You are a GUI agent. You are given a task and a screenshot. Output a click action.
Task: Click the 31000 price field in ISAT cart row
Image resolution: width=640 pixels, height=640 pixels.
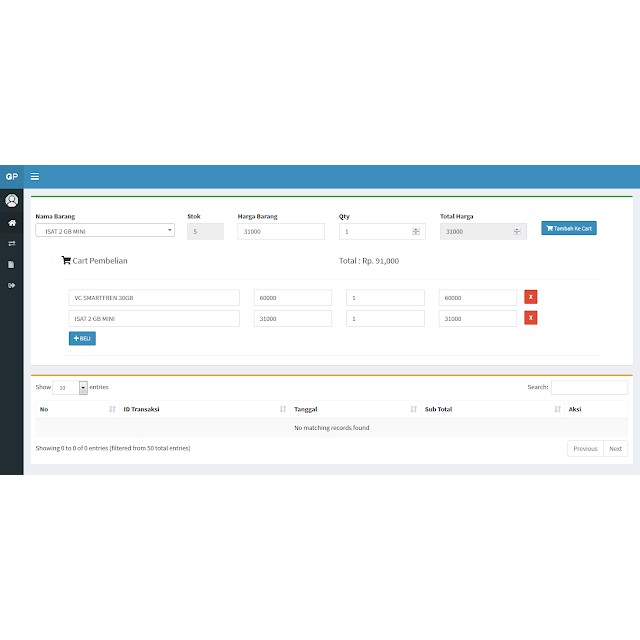293,318
